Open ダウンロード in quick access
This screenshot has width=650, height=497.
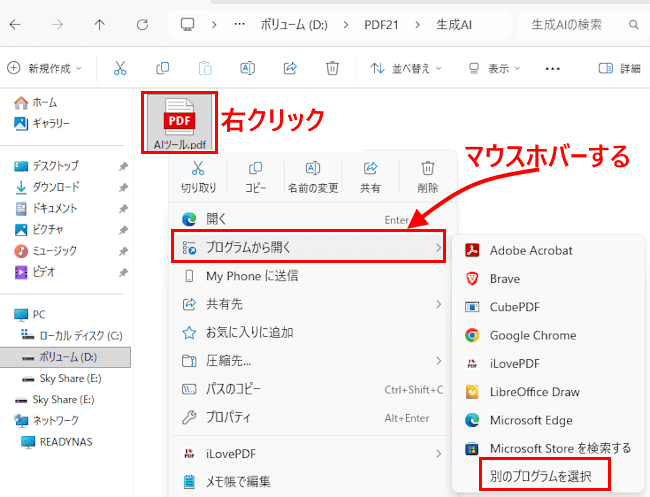tap(47, 187)
